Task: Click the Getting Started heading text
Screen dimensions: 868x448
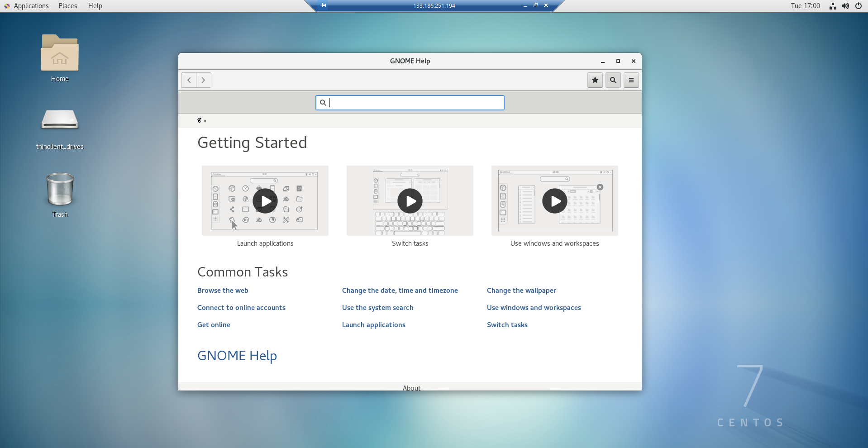Action: (252, 143)
